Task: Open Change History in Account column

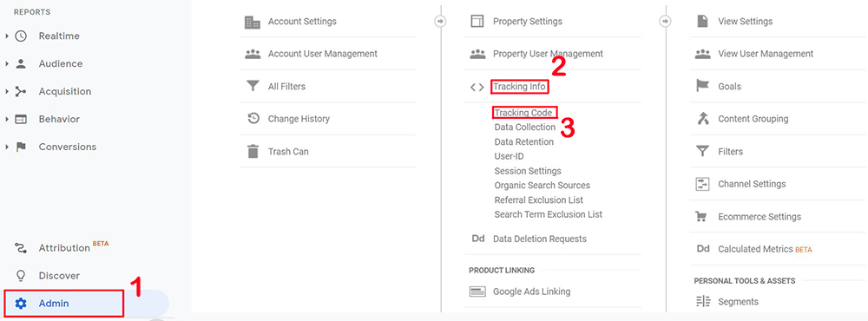Action: pyautogui.click(x=299, y=119)
